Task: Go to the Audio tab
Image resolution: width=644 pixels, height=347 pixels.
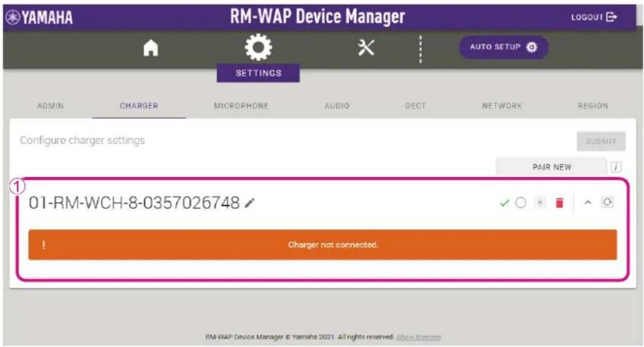Action: point(337,106)
